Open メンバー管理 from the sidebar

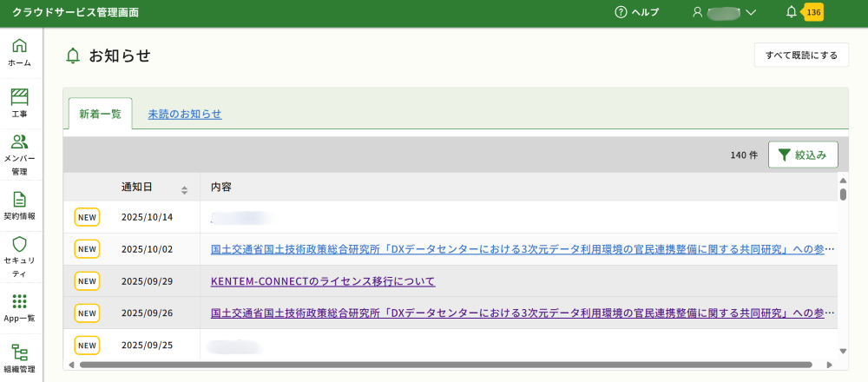19,153
